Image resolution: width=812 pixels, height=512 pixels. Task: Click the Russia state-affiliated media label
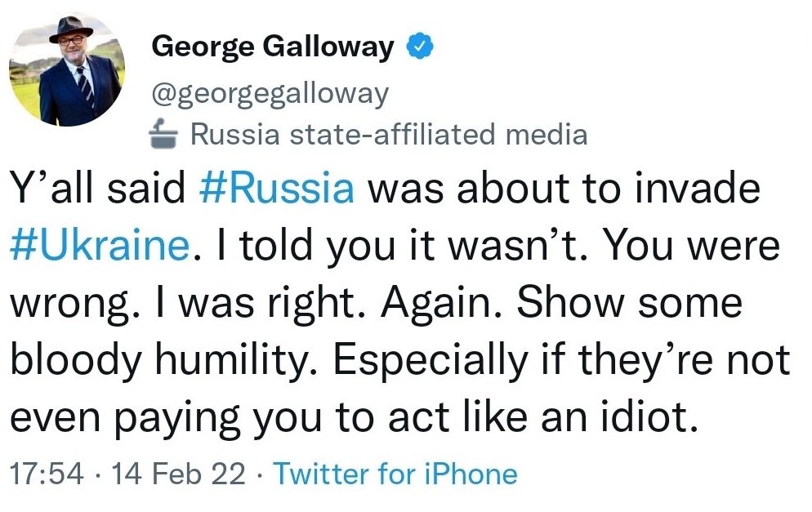point(388,133)
